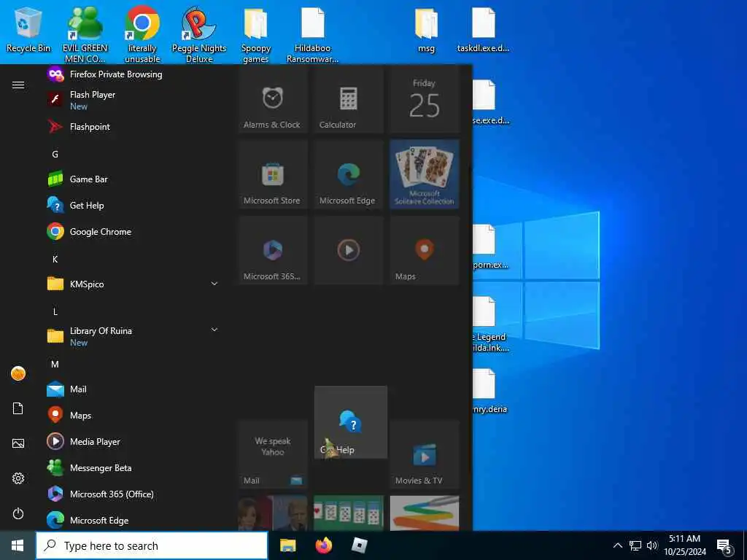This screenshot has height=560, width=747.
Task: Select the Hildaboo Ransomware file
Action: coord(312,34)
